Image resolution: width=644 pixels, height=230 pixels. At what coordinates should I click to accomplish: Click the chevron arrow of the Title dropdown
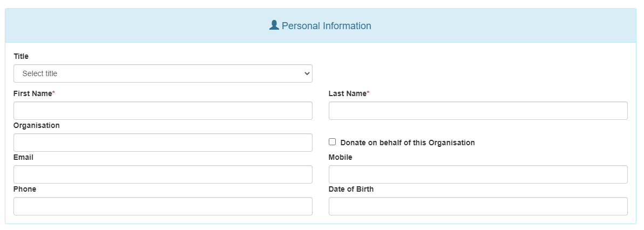pos(307,73)
